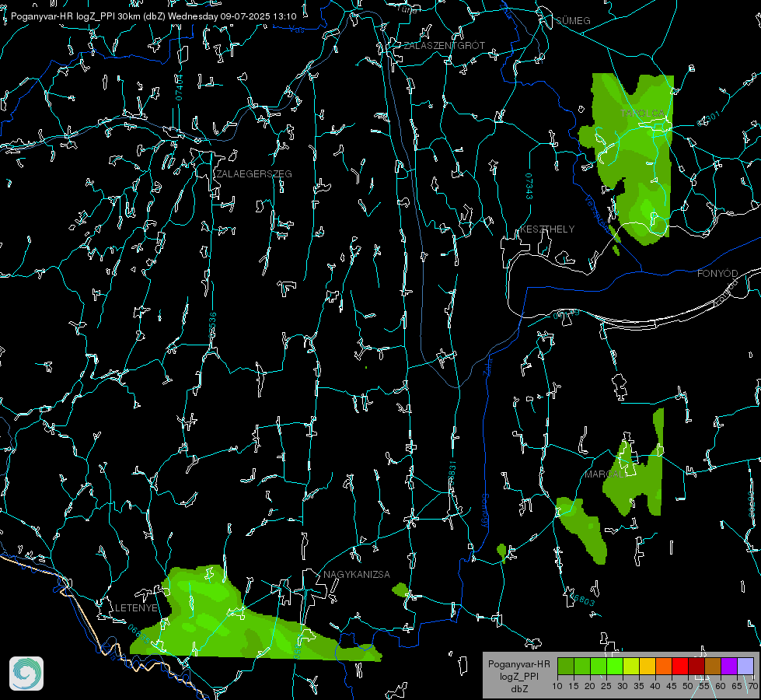Click the legend scale value 70
761x700 pixels.
pyautogui.click(x=752, y=687)
